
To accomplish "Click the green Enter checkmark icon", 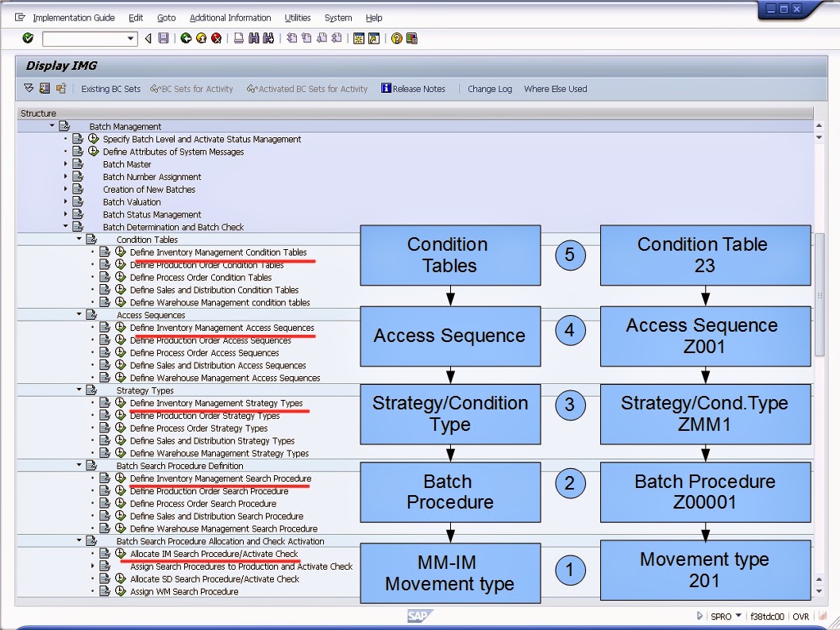I will point(28,39).
